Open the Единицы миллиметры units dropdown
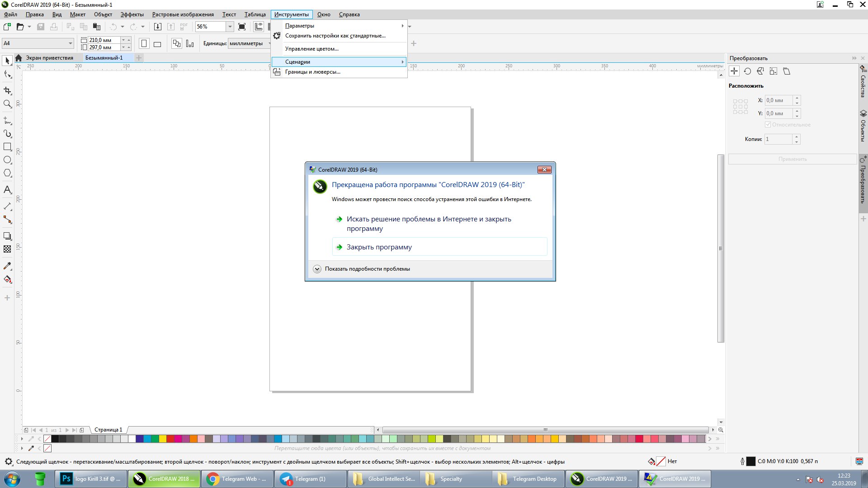 pyautogui.click(x=249, y=43)
